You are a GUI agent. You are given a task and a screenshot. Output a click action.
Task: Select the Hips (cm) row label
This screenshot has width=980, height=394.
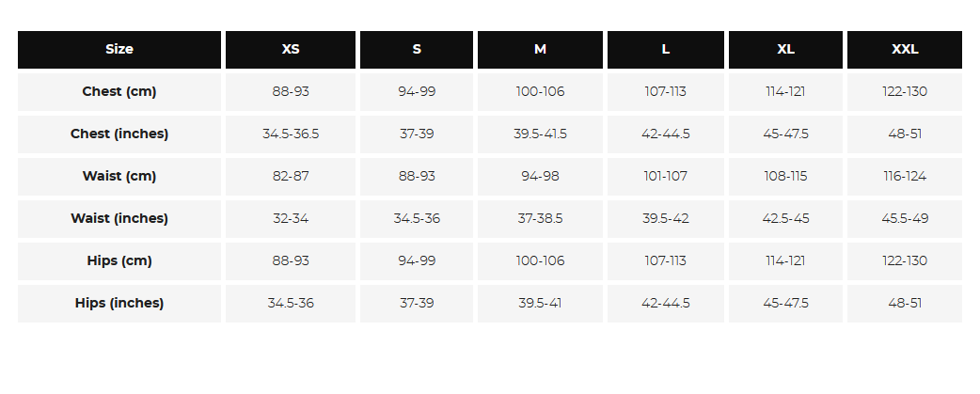(119, 261)
